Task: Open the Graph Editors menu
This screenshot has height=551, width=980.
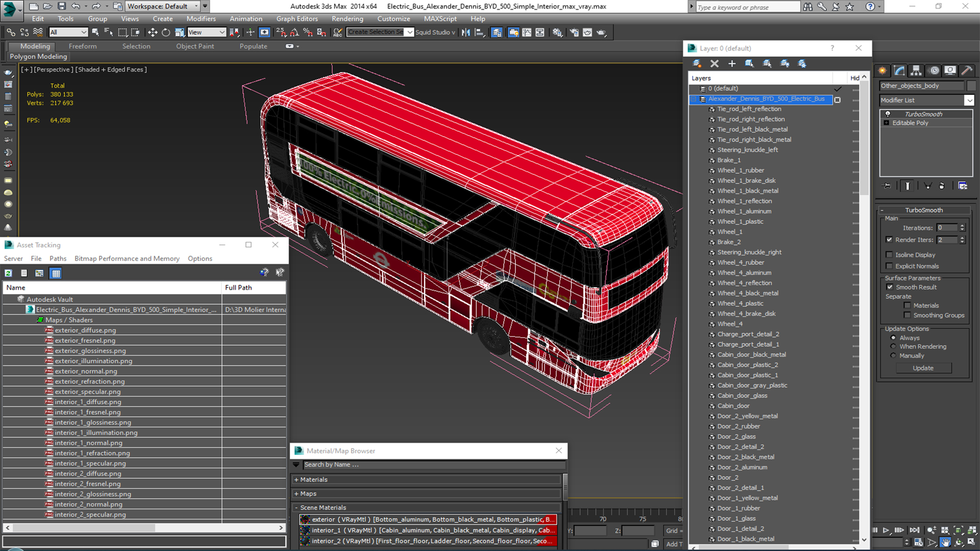Action: pos(297,19)
